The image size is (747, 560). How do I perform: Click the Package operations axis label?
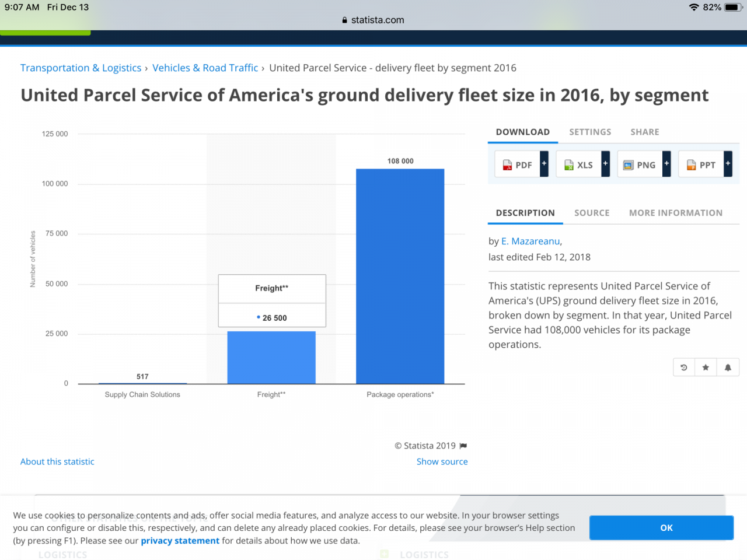400,395
